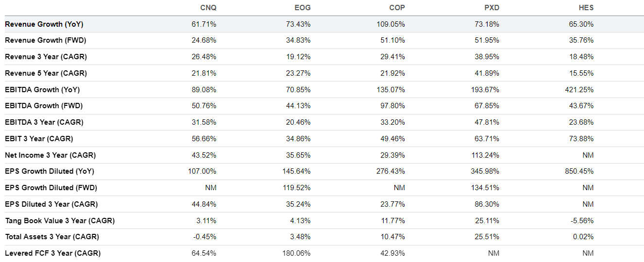Click COP Revenue Growth value 109.05%
The width and height of the screenshot is (644, 262).
click(x=391, y=24)
